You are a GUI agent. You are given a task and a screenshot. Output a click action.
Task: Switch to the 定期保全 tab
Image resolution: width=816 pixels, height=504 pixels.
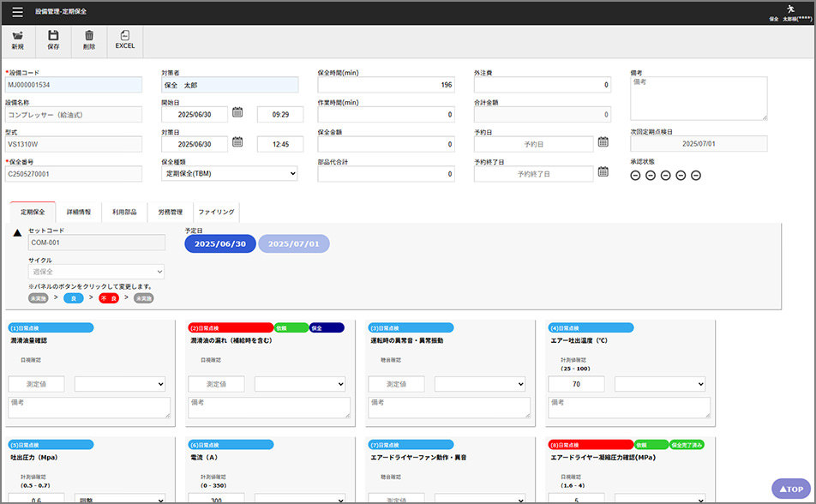(33, 212)
